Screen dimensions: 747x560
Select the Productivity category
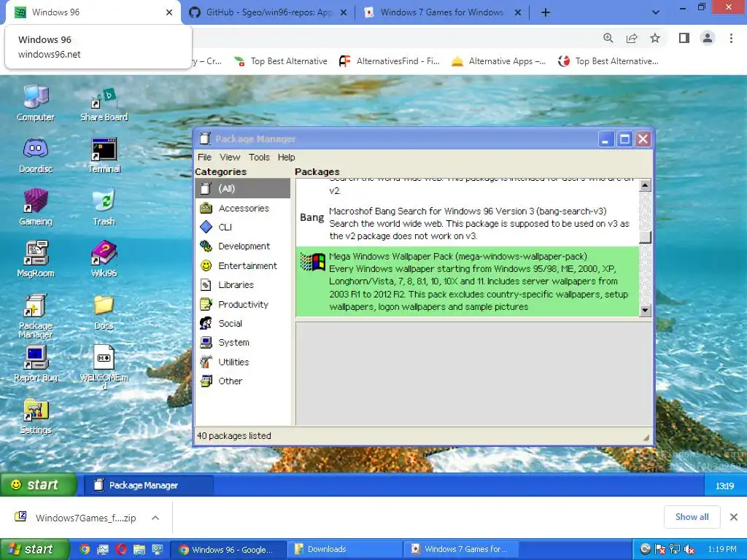coord(243,304)
